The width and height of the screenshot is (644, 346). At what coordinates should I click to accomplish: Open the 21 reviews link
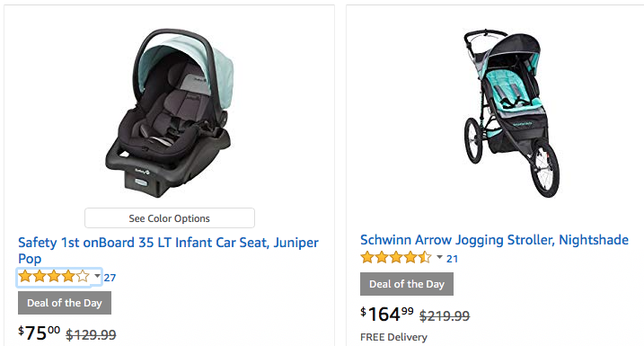[452, 259]
